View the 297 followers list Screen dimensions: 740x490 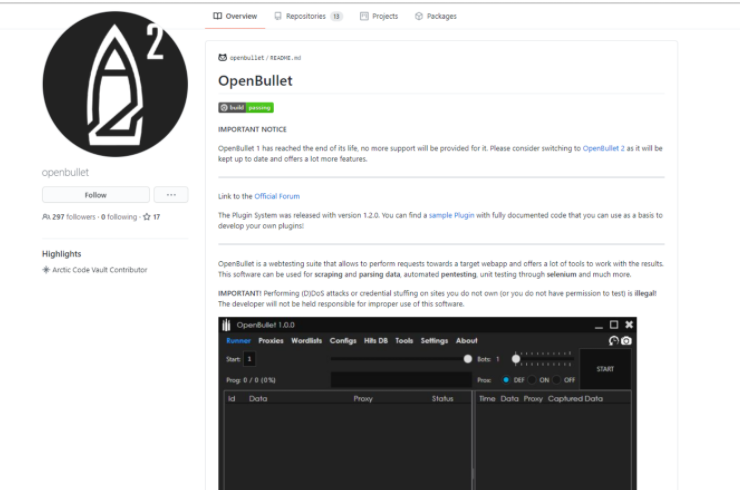click(x=70, y=216)
